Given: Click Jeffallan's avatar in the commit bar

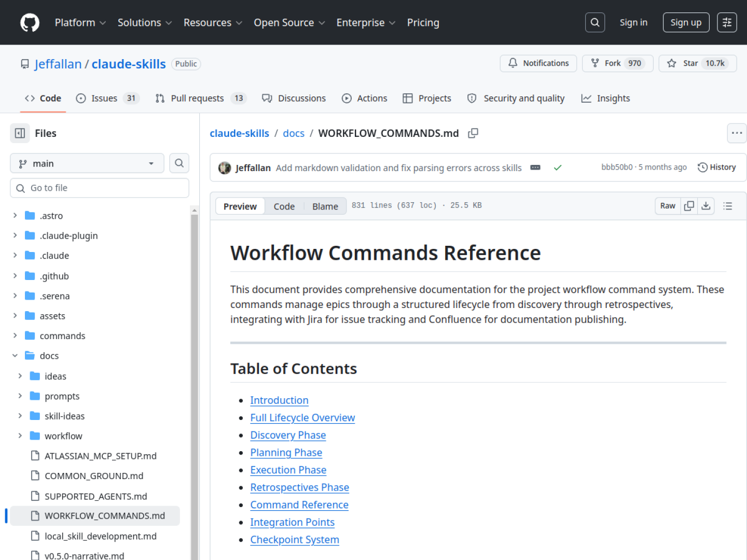Looking at the screenshot, I should 225,167.
